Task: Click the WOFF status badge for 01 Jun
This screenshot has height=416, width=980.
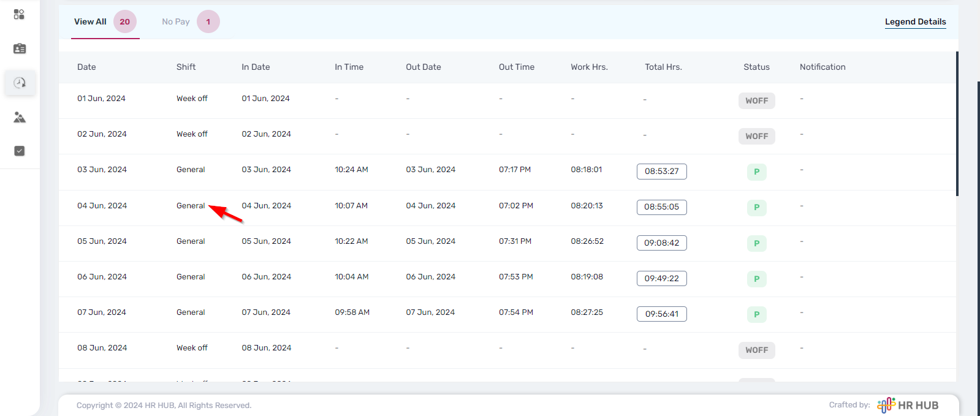Action: coord(756,100)
